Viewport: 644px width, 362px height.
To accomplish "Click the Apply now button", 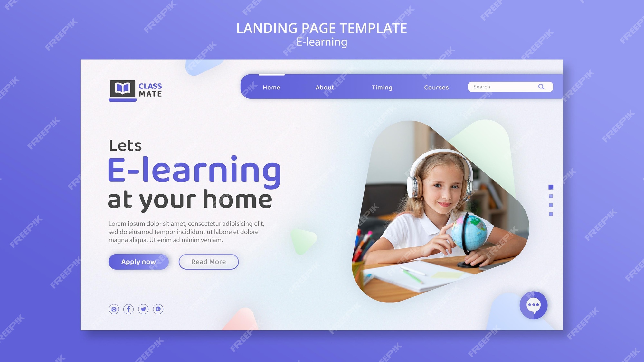I will coord(139,261).
